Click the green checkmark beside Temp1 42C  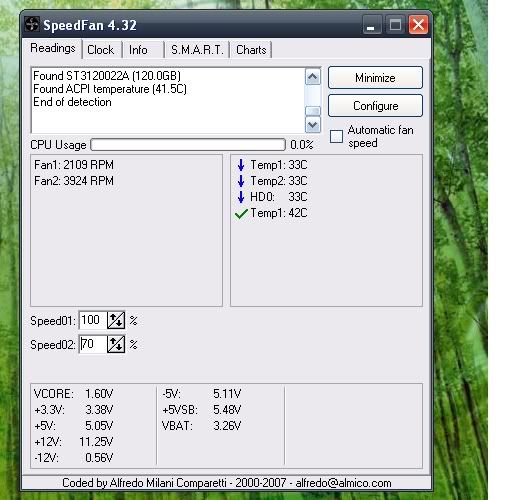(x=241, y=213)
